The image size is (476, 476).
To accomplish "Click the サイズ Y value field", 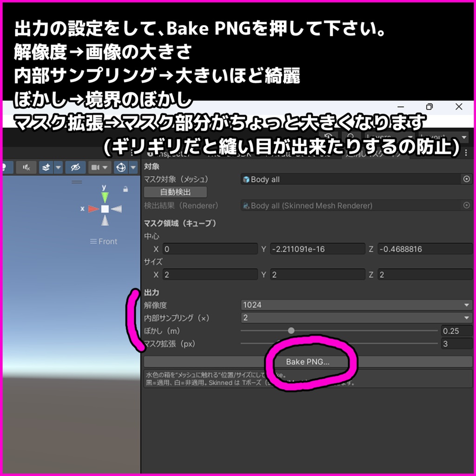I will pyautogui.click(x=317, y=274).
